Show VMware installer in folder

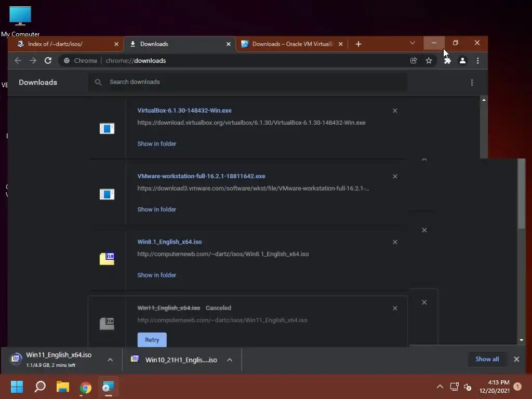tap(156, 209)
